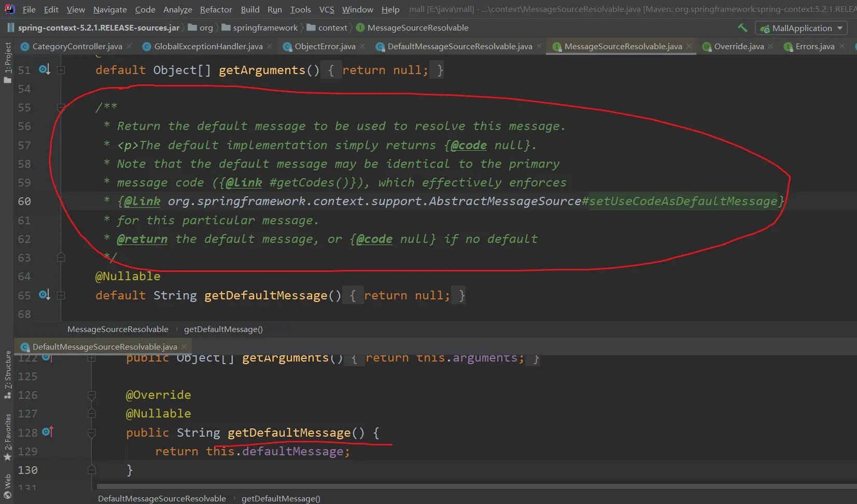Click the implementation gutter icon on line 65
Viewport: 857px width, 504px height.
[x=45, y=295]
